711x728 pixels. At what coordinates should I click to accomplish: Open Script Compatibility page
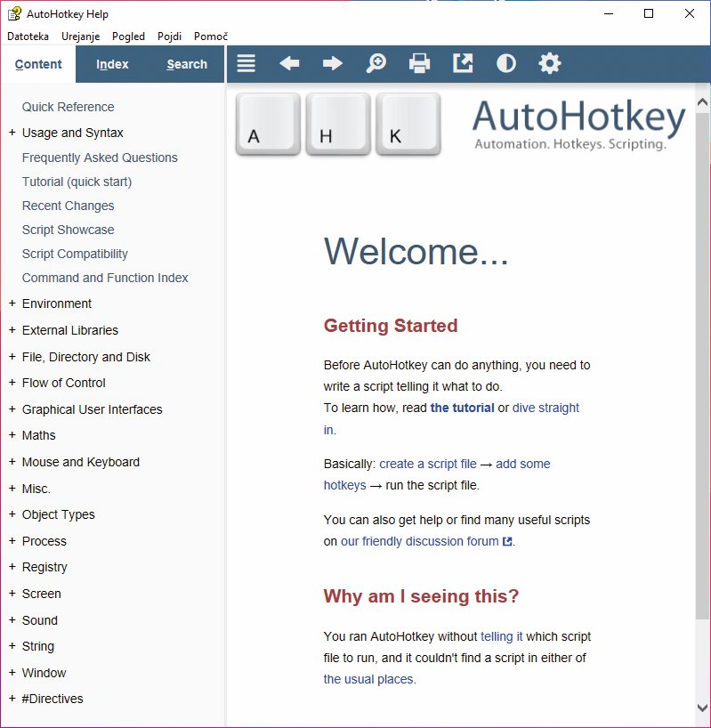[75, 254]
